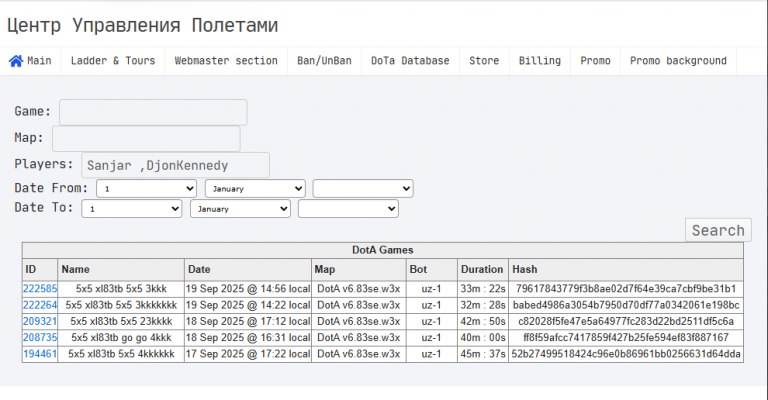This screenshot has height=400, width=768.
Task: Click the Search button
Action: [x=718, y=230]
